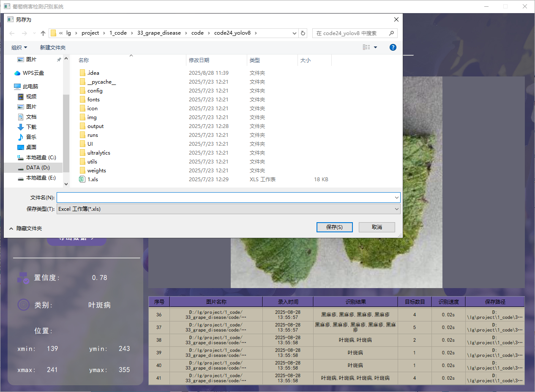This screenshot has width=535, height=392.
Task: Go back in Save As dialog
Action: click(12, 33)
